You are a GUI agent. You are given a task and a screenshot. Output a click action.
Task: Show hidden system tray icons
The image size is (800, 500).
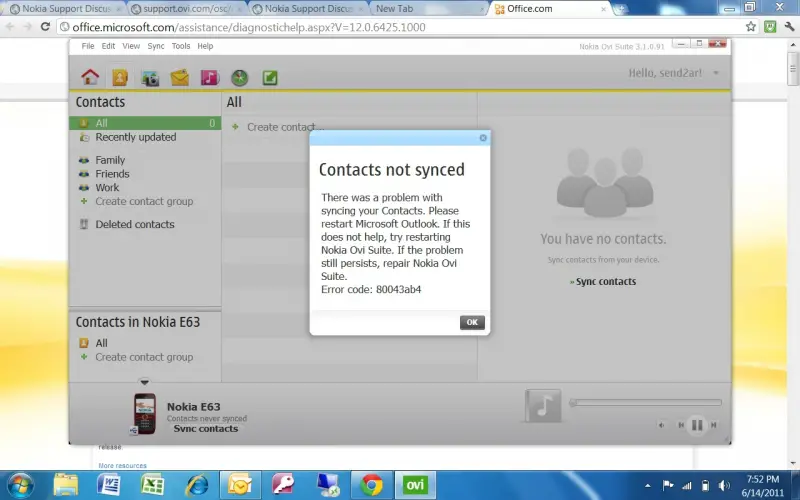point(647,486)
